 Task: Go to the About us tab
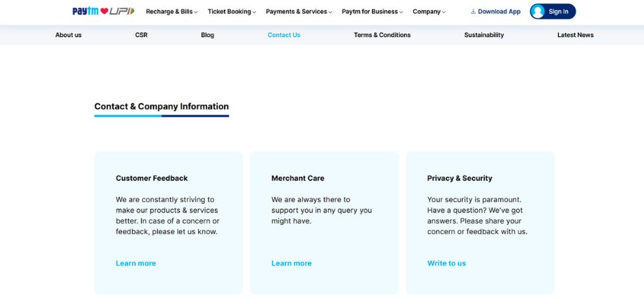[68, 35]
